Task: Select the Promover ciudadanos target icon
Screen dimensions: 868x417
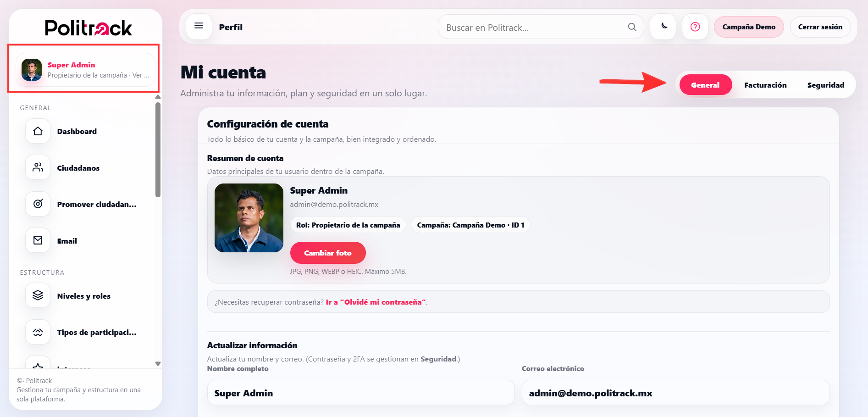Action: (37, 204)
